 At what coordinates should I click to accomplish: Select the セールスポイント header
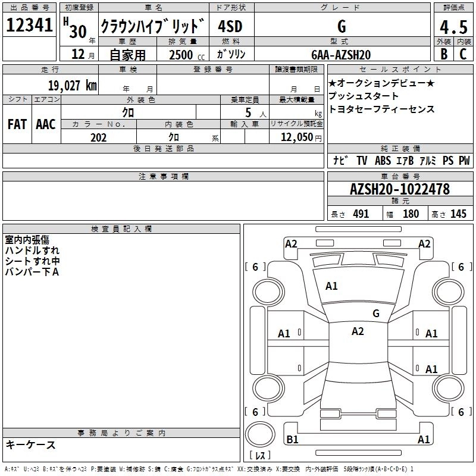click(400, 70)
